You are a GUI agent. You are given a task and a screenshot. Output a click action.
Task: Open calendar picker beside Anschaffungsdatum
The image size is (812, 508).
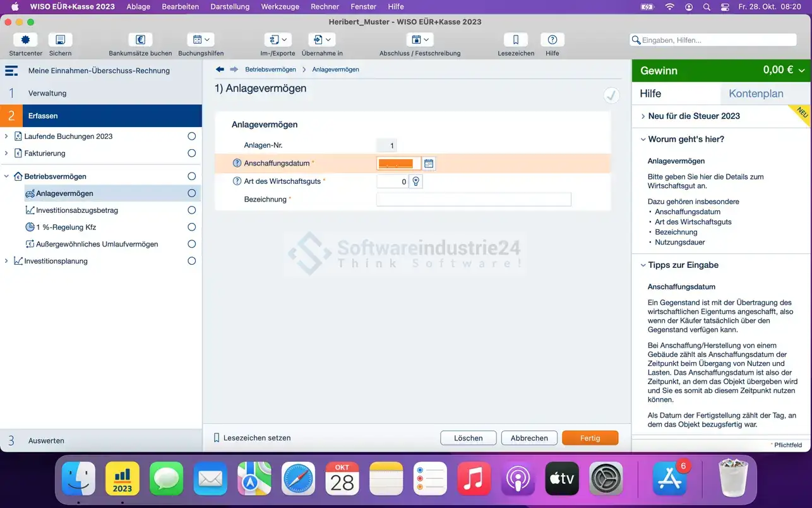click(x=429, y=164)
